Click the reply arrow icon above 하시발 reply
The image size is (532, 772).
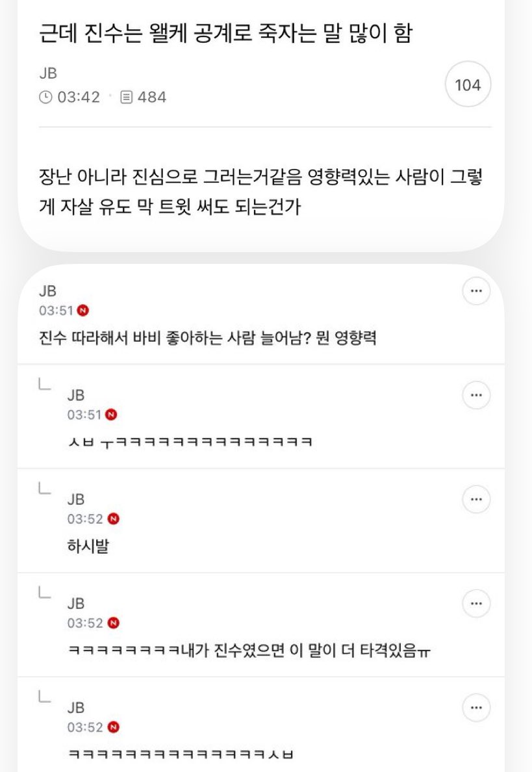[x=45, y=488]
